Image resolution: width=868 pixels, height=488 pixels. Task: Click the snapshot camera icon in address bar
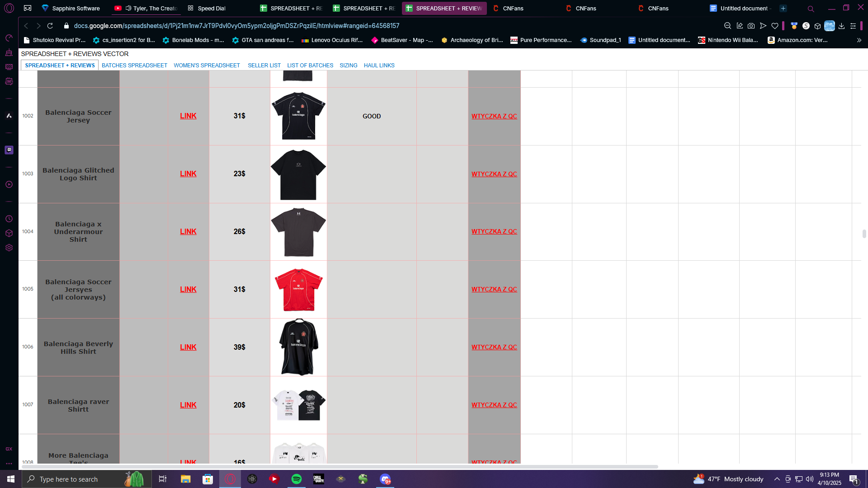pyautogui.click(x=751, y=26)
